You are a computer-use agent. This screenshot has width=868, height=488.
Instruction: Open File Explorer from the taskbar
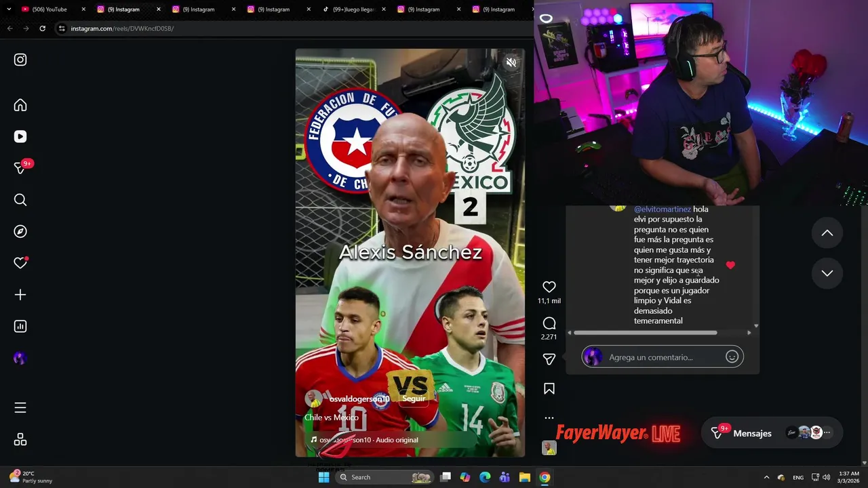click(525, 477)
